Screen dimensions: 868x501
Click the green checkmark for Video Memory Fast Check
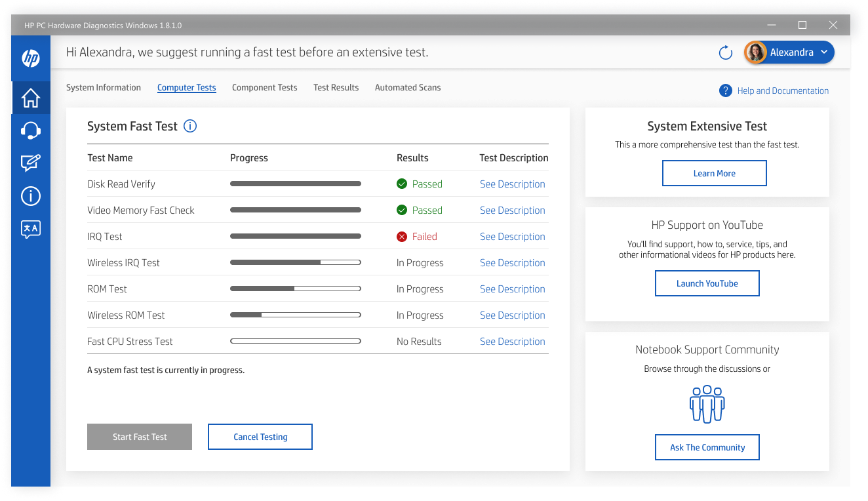click(x=402, y=210)
